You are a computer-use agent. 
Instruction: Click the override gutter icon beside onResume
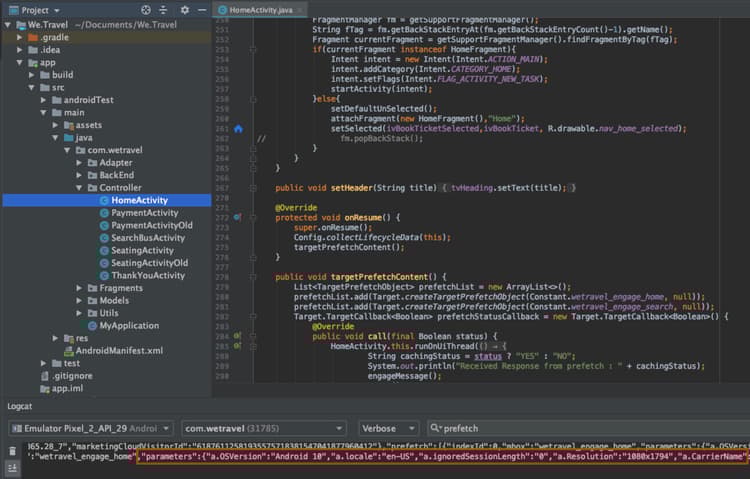238,217
